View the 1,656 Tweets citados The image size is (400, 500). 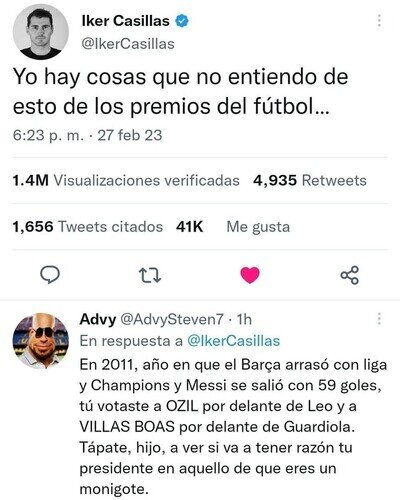tap(88, 227)
